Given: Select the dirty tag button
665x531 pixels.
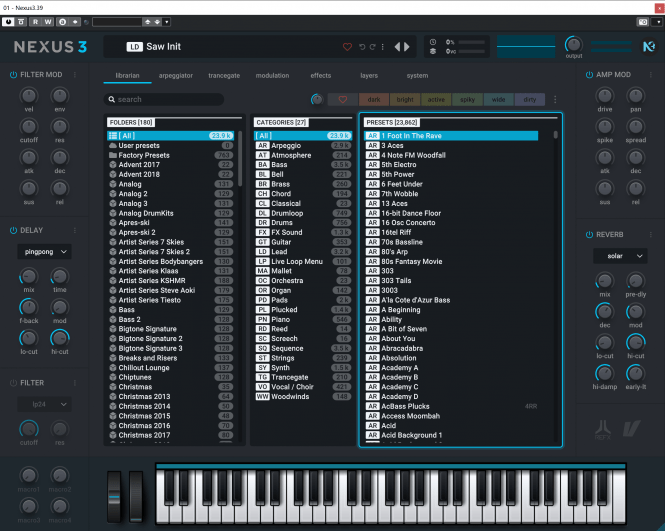Looking at the screenshot, I should (x=530, y=99).
